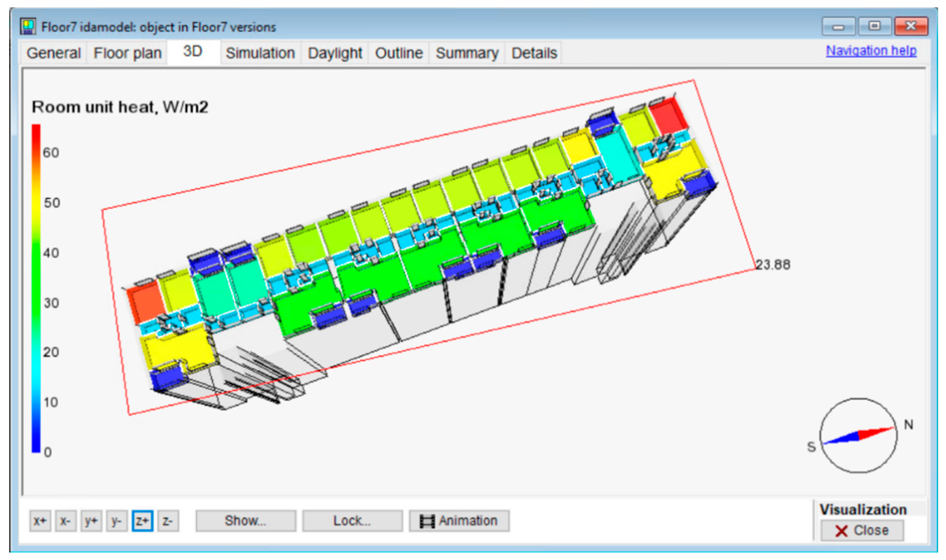Image resolution: width=946 pixels, height=560 pixels.
Task: Open the Summary tab
Action: (467, 53)
